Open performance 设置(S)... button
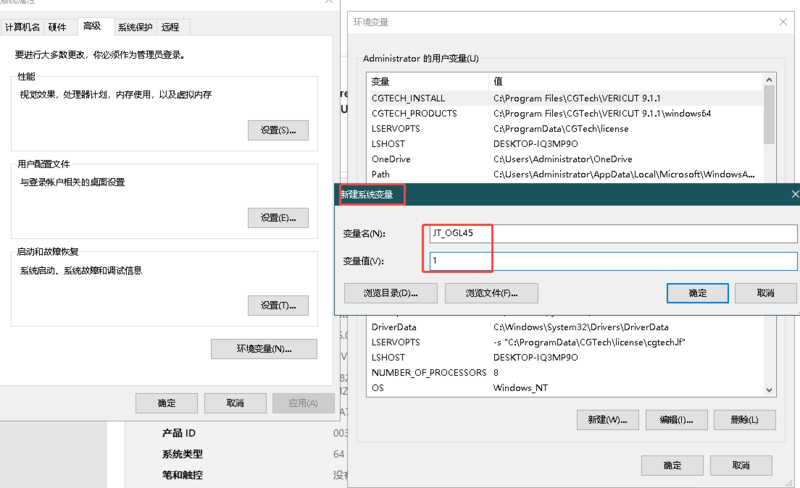 coord(278,130)
